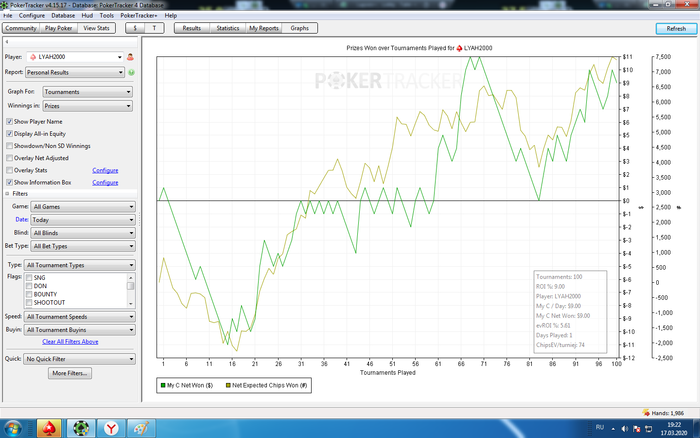This screenshot has height=438, width=700.
Task: Click the volume icon in system tray
Action: pos(625,429)
